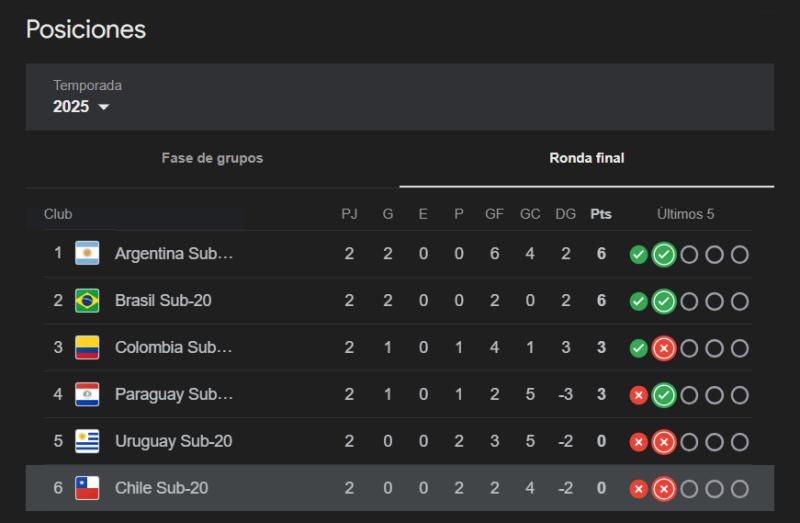Click the Colombia flag icon
This screenshot has width=800, height=523.
[x=87, y=348]
